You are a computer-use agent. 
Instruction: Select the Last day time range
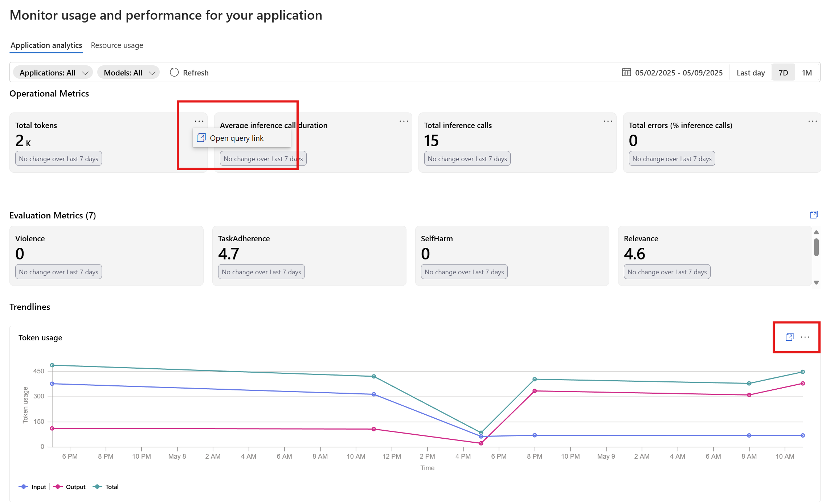(750, 73)
